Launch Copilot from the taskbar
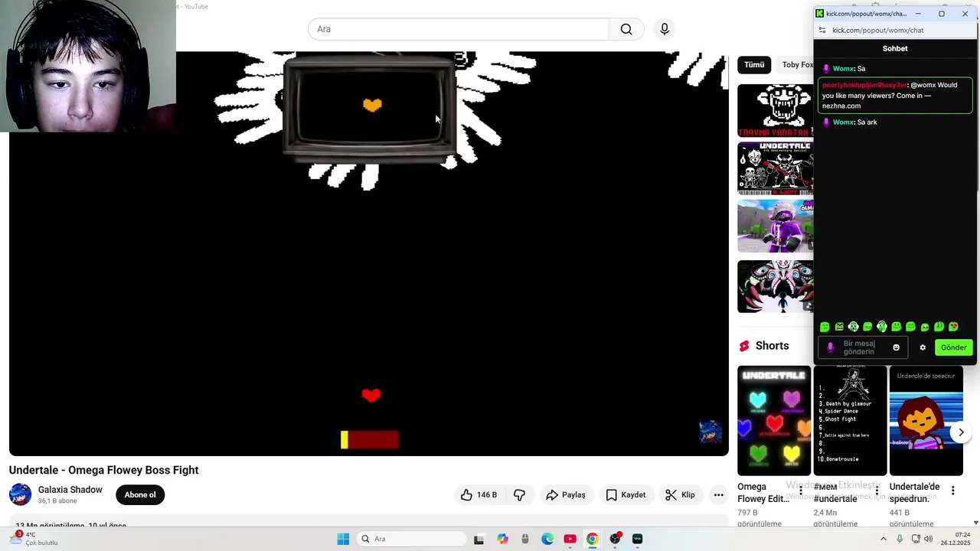Image resolution: width=980 pixels, height=551 pixels. pyautogui.click(x=502, y=539)
